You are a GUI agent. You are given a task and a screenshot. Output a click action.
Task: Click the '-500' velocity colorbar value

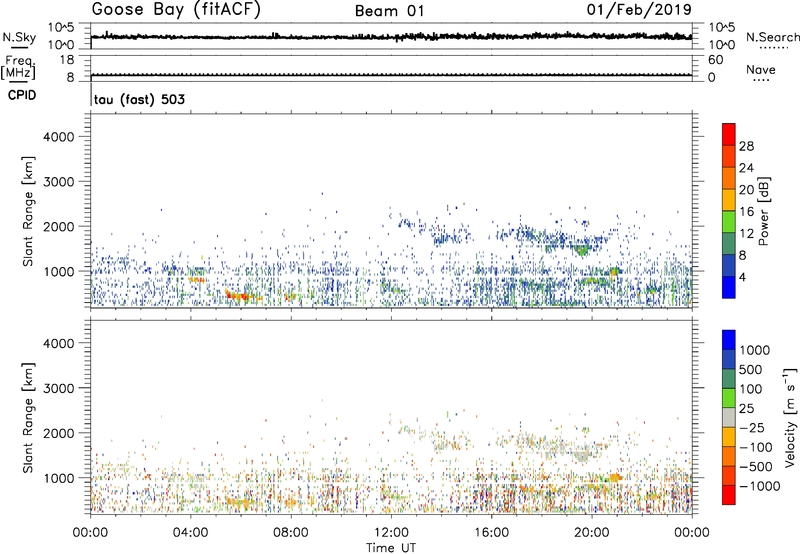pos(757,467)
